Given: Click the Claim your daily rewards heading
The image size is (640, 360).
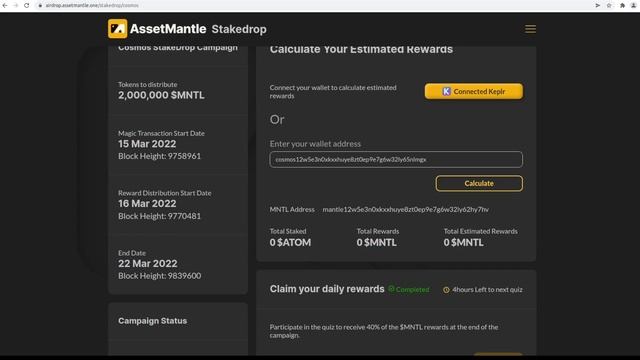Looking at the screenshot, I should (327, 289).
